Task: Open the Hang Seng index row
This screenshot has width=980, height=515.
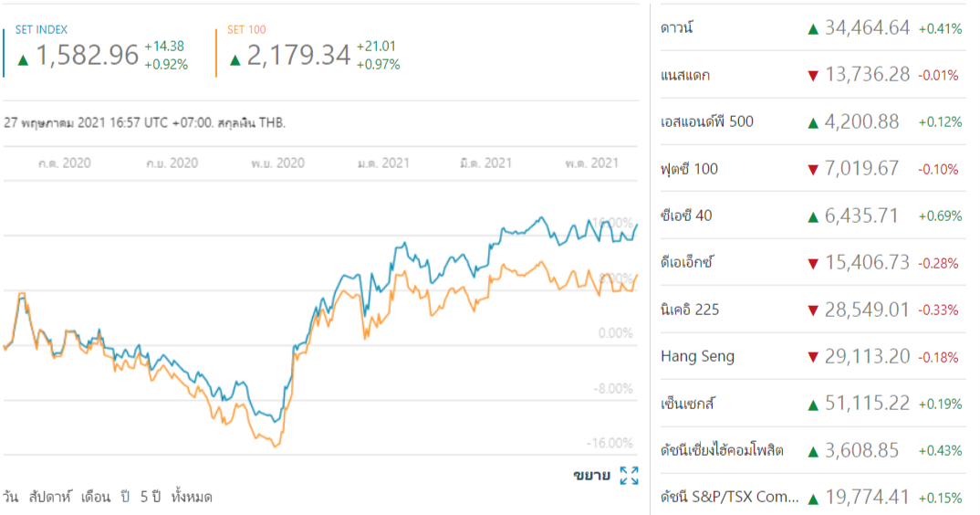Action: click(698, 356)
